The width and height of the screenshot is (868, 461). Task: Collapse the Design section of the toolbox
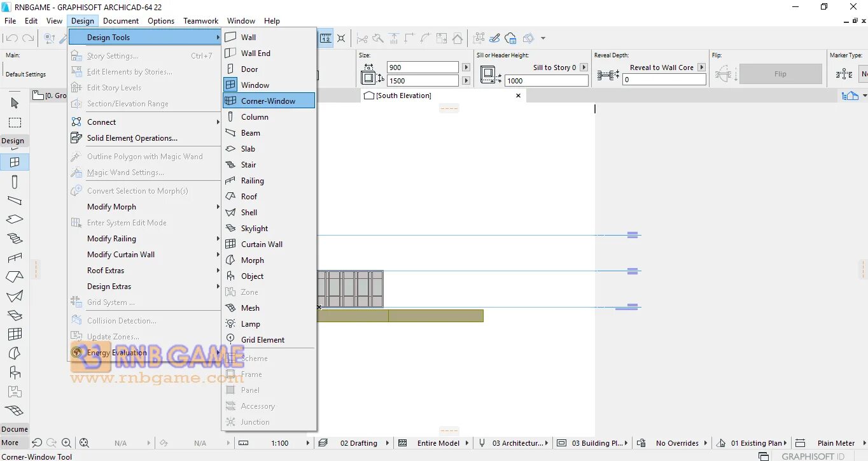(x=13, y=141)
